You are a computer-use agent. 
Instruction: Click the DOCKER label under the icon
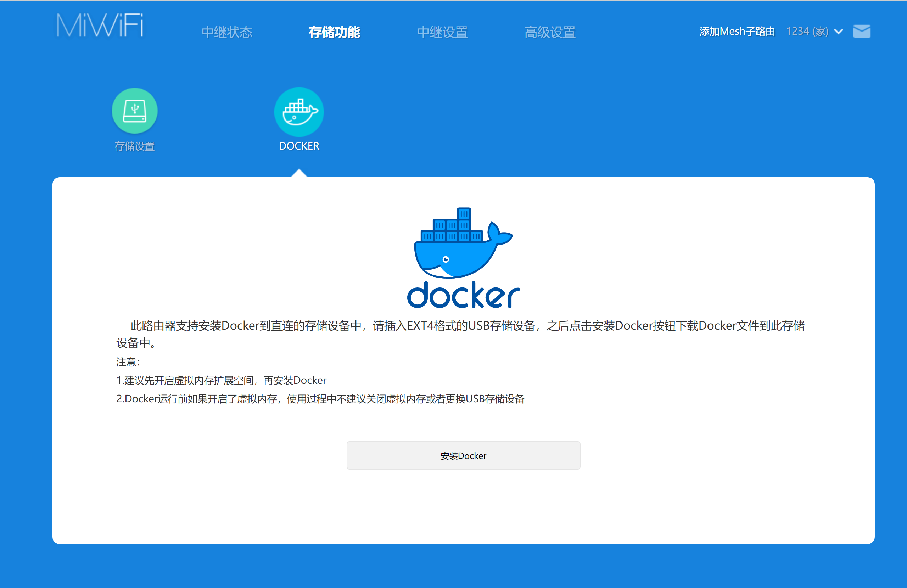(x=299, y=146)
